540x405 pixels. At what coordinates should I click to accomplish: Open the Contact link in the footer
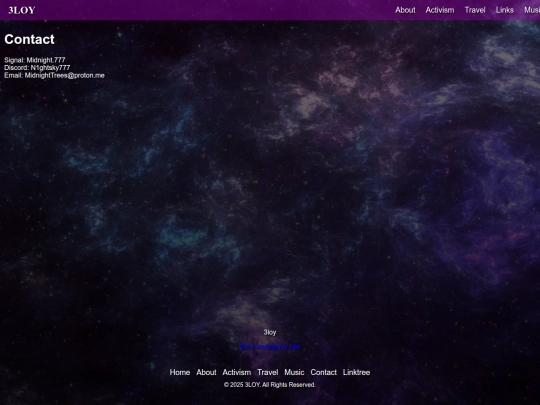coord(323,372)
